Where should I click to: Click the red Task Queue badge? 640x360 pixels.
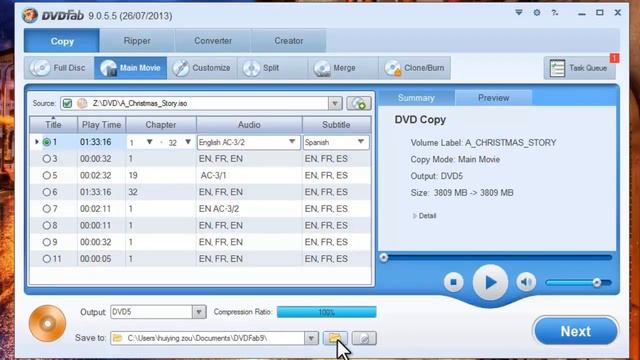(614, 58)
